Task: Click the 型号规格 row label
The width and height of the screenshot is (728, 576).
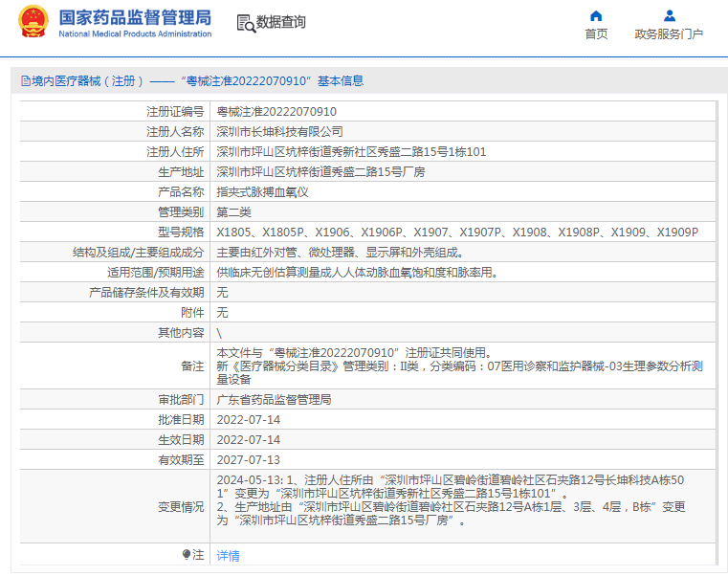Action: click(181, 233)
